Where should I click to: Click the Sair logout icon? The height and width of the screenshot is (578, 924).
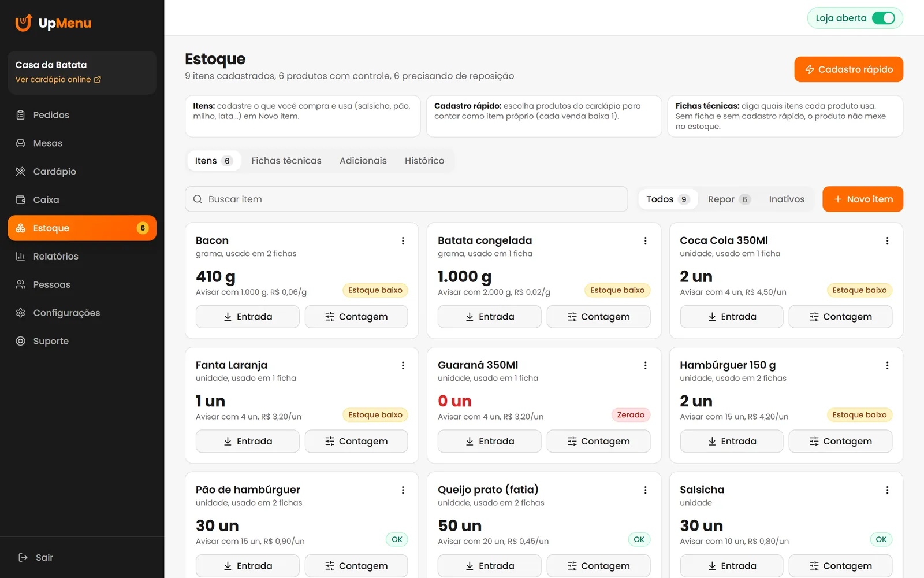(23, 557)
